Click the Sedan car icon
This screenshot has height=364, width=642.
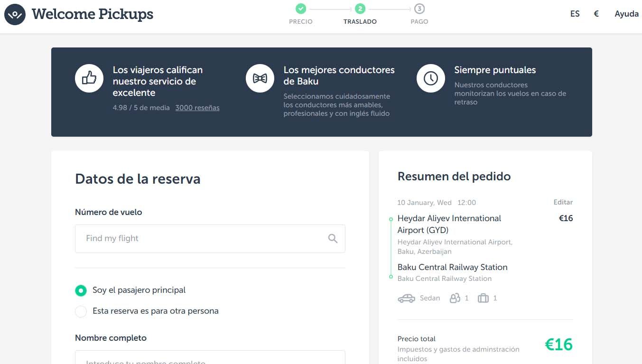point(406,298)
